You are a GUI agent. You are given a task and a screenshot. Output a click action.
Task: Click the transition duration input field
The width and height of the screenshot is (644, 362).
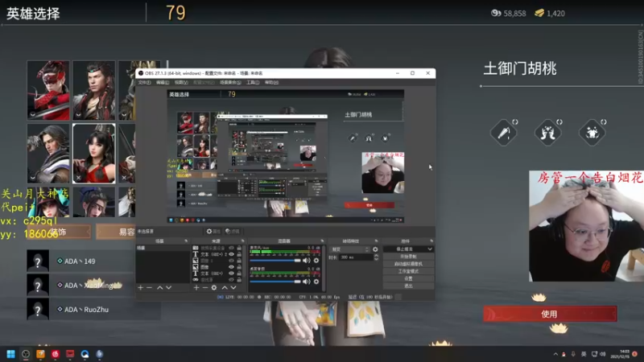(x=356, y=257)
